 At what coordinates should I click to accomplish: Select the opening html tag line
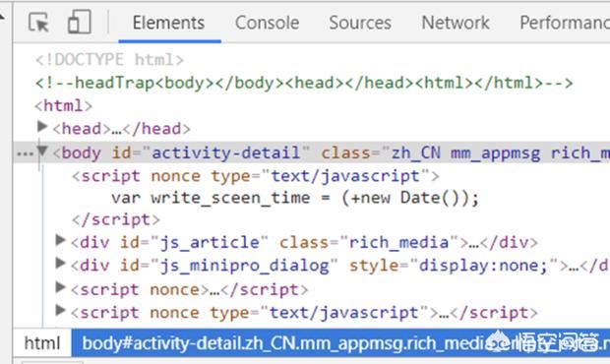(64, 106)
